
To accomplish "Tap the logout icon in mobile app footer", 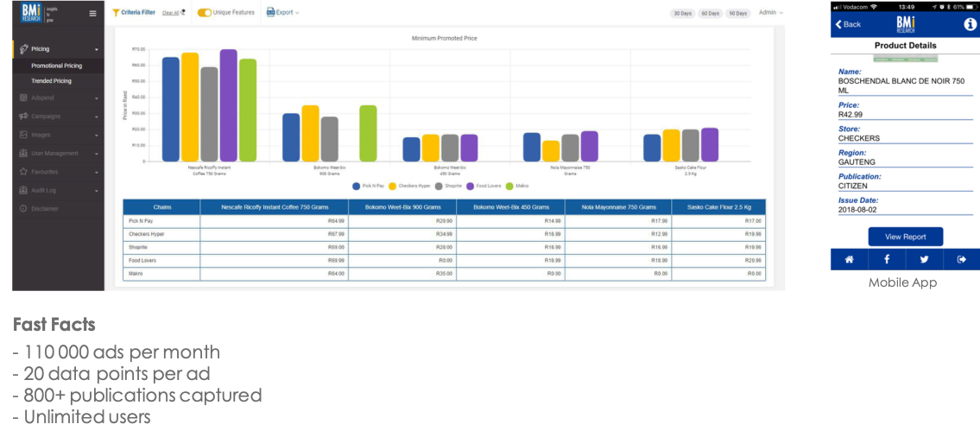I will [x=961, y=260].
